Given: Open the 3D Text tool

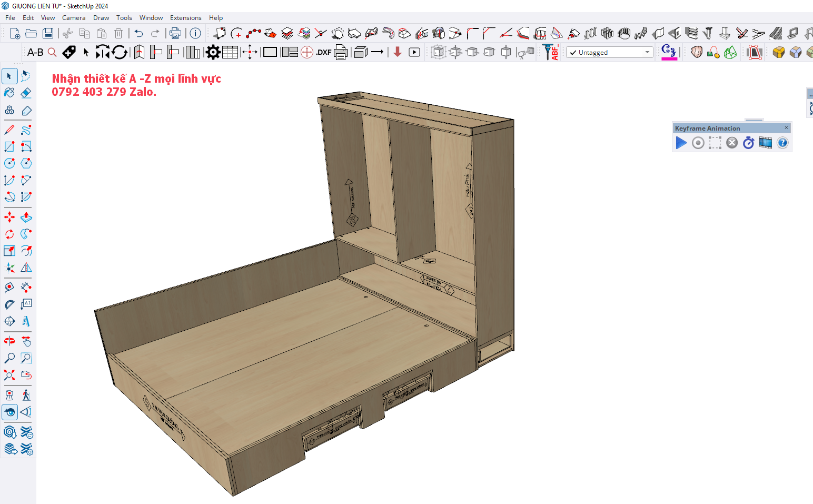Looking at the screenshot, I should 26,321.
